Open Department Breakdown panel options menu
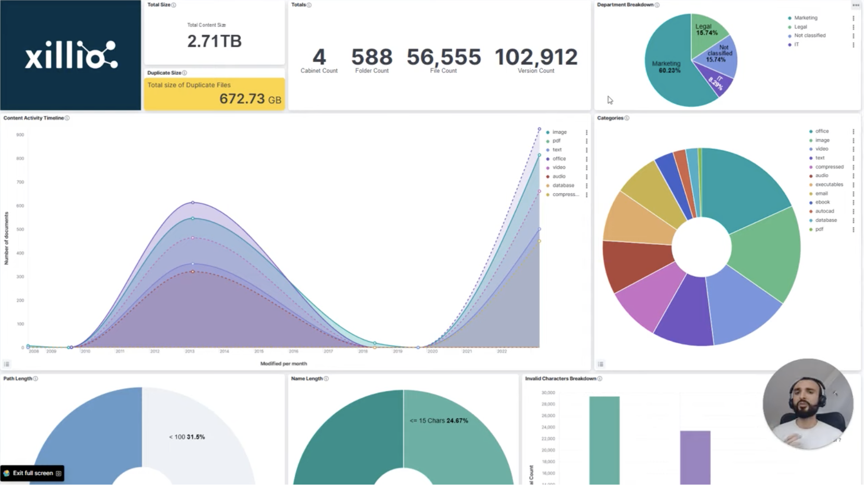 coord(856,5)
